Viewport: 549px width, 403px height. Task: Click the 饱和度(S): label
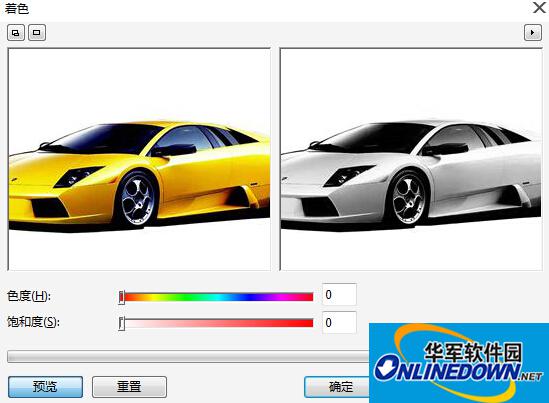click(33, 322)
